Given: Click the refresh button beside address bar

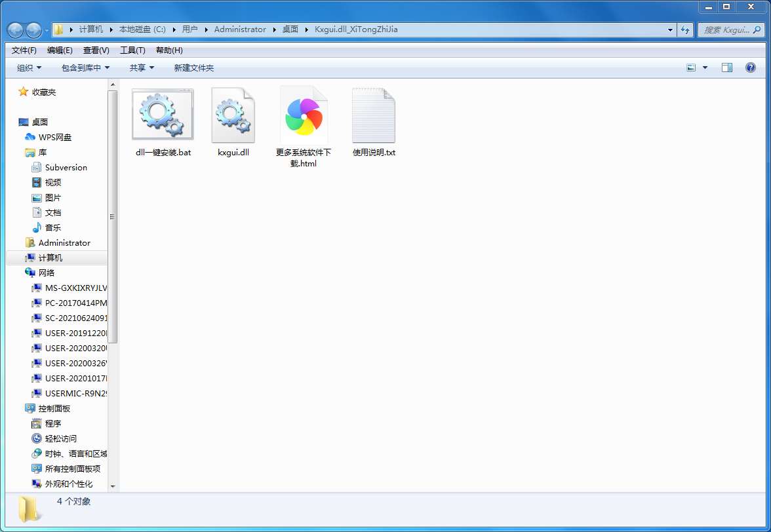Looking at the screenshot, I should (685, 29).
